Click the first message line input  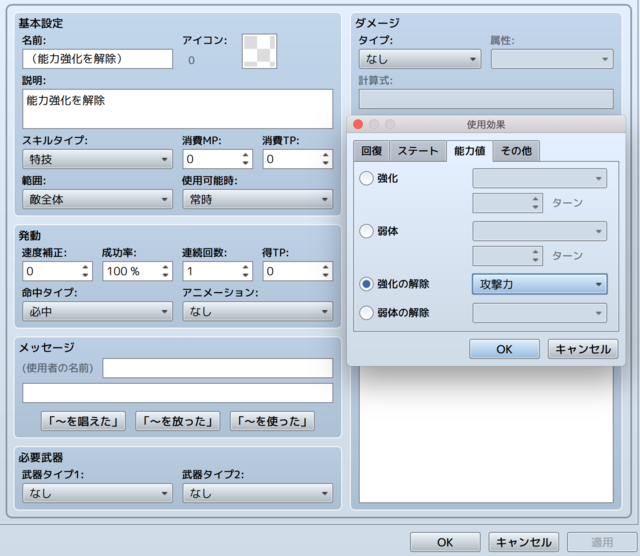[218, 368]
